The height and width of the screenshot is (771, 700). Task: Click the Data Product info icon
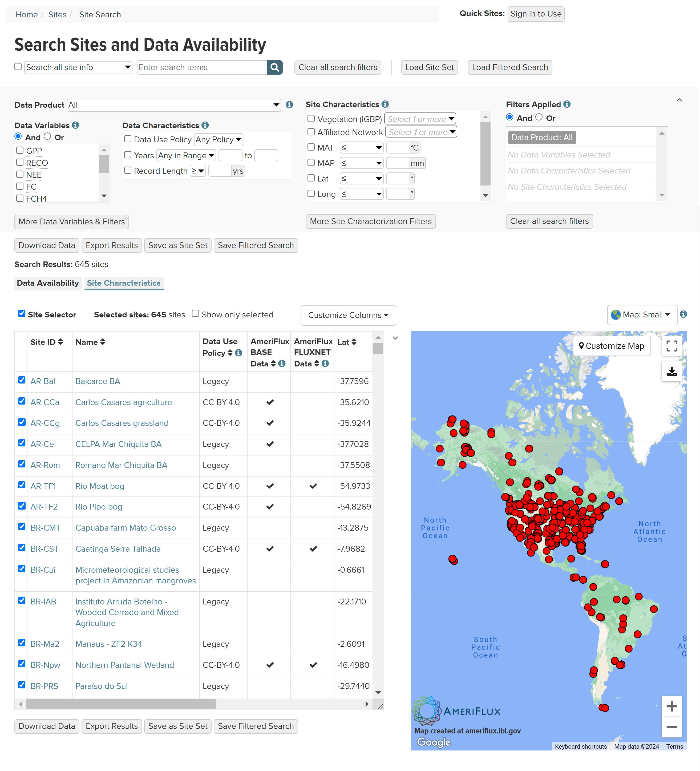pyautogui.click(x=289, y=105)
